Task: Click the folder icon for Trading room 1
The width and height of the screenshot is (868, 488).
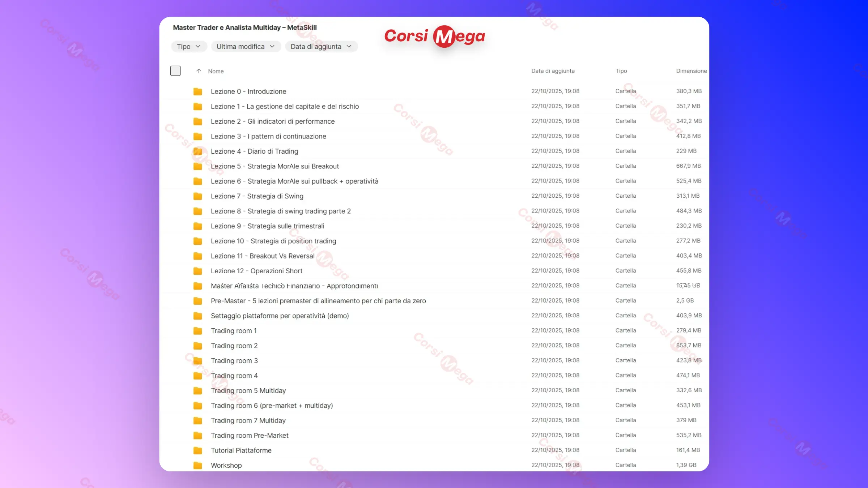Action: tap(197, 331)
